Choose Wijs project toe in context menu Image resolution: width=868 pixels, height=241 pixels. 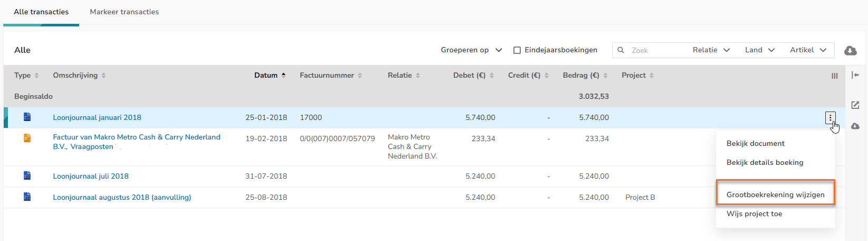tap(754, 214)
